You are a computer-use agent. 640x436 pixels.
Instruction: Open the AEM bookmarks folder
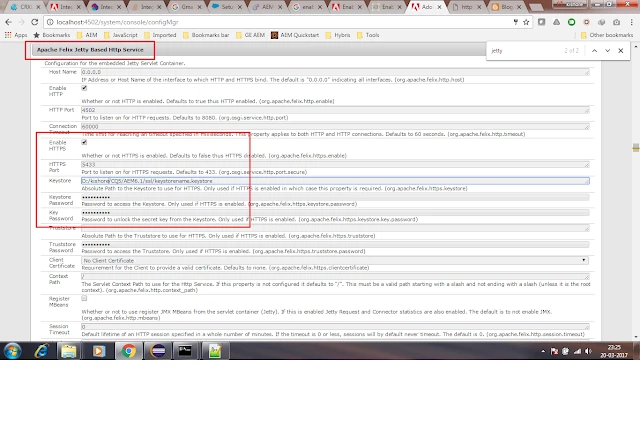(x=87, y=35)
